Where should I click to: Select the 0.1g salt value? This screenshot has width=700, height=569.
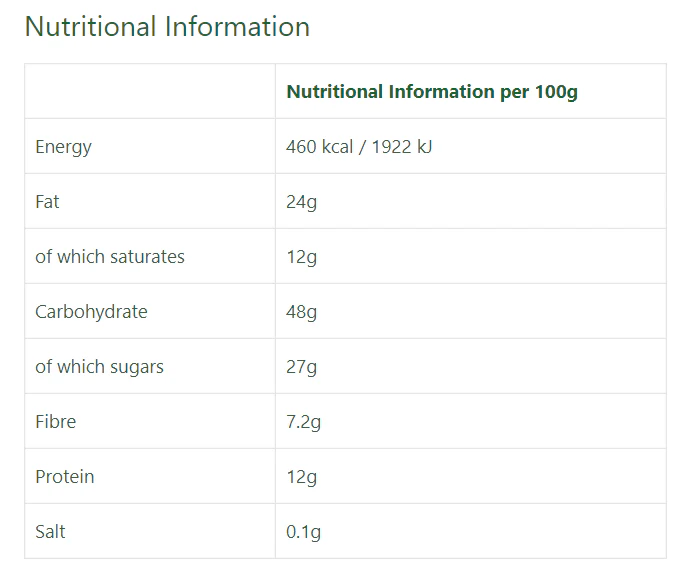[303, 532]
